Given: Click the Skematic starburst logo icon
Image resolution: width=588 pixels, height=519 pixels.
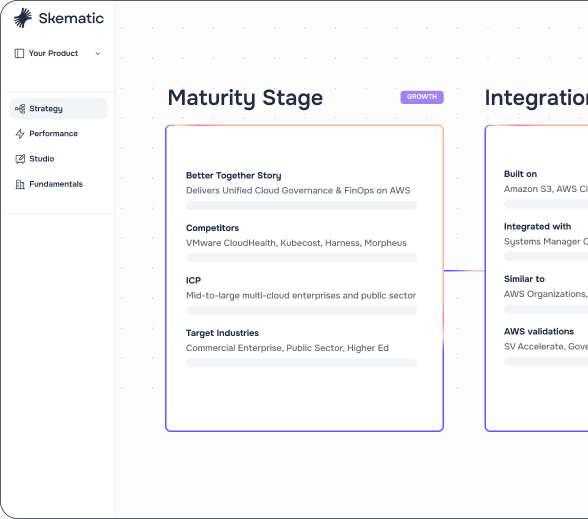Looking at the screenshot, I should 23,18.
